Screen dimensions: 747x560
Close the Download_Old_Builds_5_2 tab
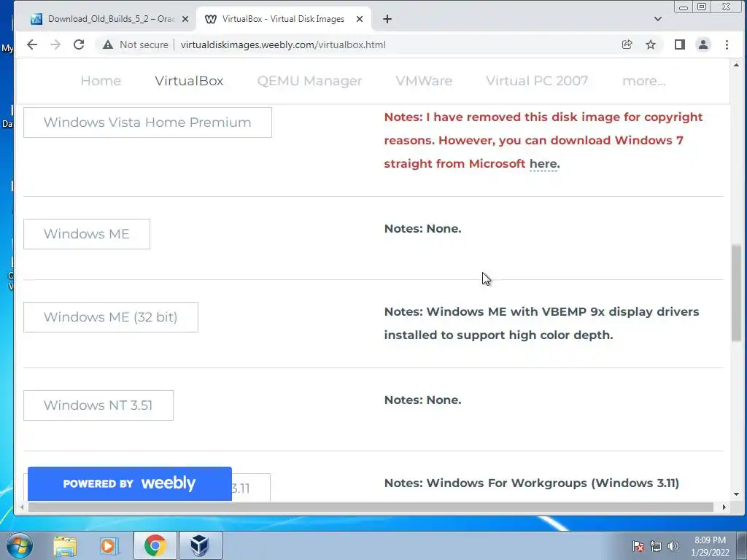click(x=185, y=19)
